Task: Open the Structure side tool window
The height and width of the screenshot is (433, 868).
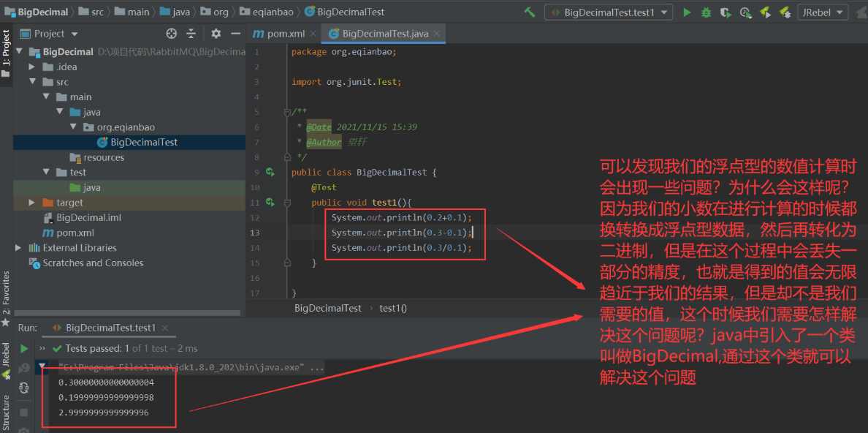Action: (6, 413)
